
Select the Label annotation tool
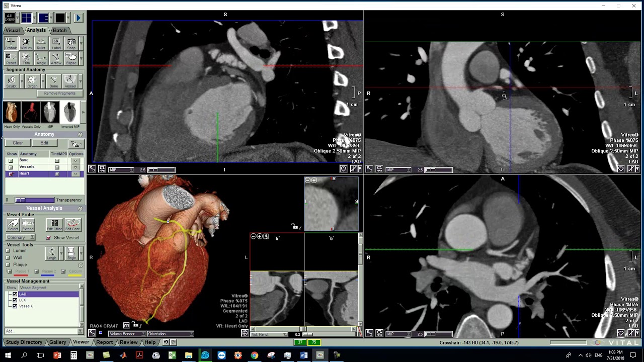click(x=56, y=43)
